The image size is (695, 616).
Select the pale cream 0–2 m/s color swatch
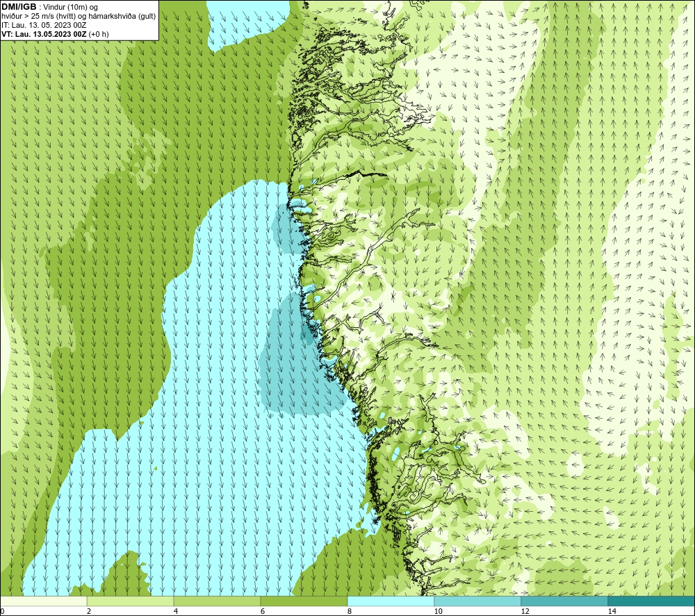(x=43, y=601)
